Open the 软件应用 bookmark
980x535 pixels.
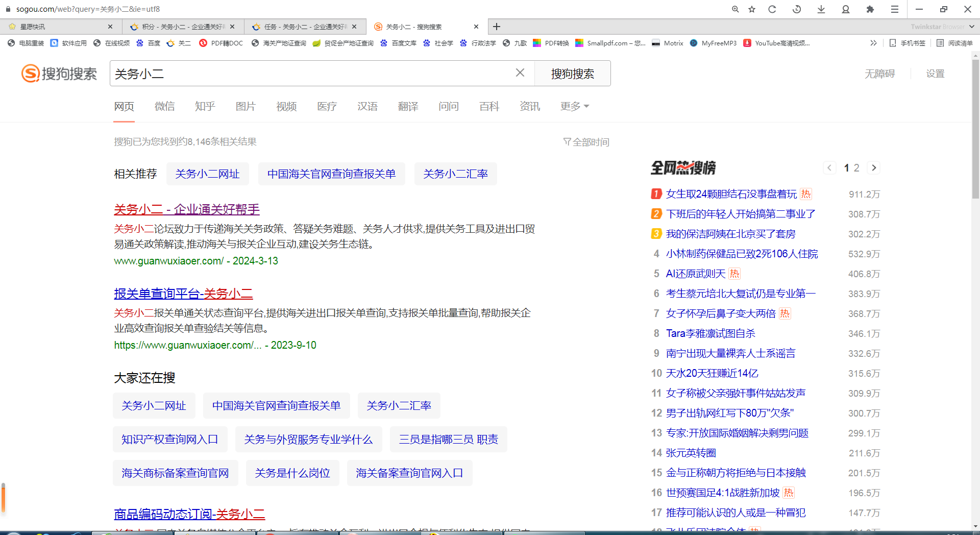[x=69, y=43]
